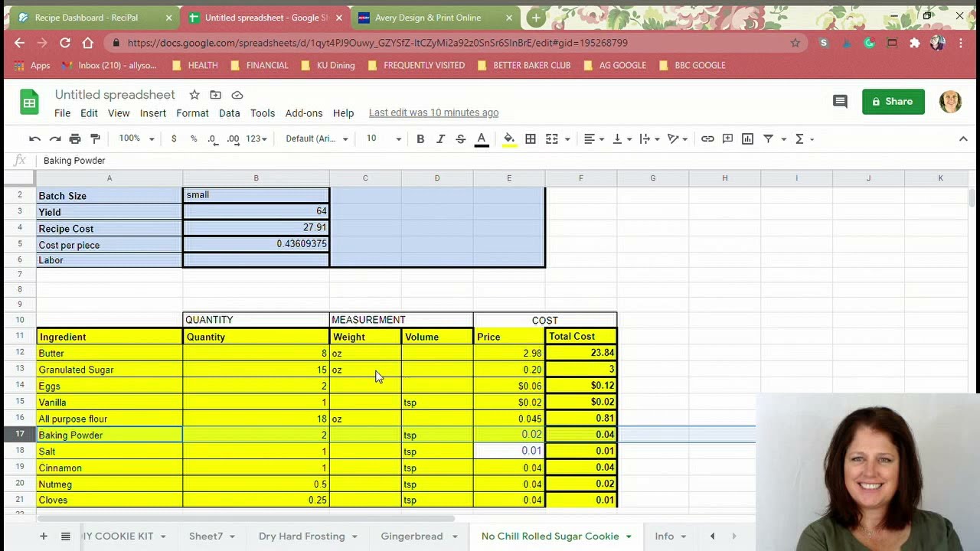Open the Edit menu
The image size is (980, 551).
point(89,112)
